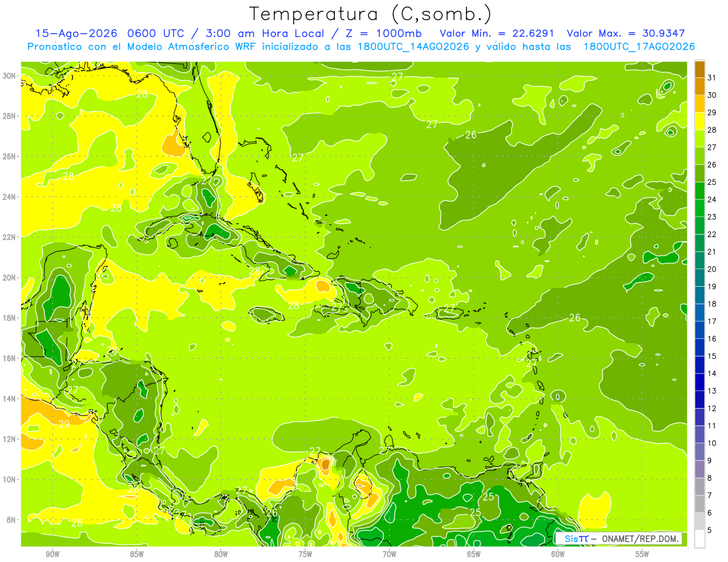Click the "18N" latitude axis label
The height and width of the screenshot is (562, 728).
click(10, 318)
